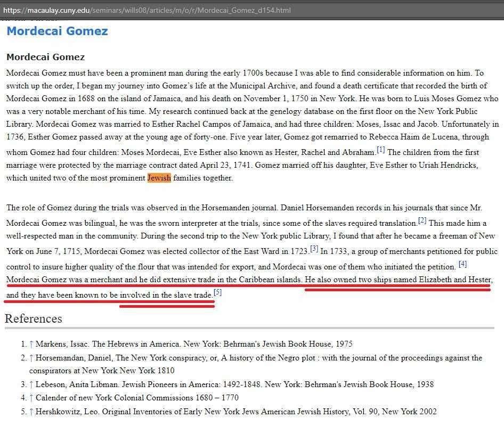504x443 pixels.
Task: Open footnote 3 after 'East Ward in 1723'
Action: [314, 248]
